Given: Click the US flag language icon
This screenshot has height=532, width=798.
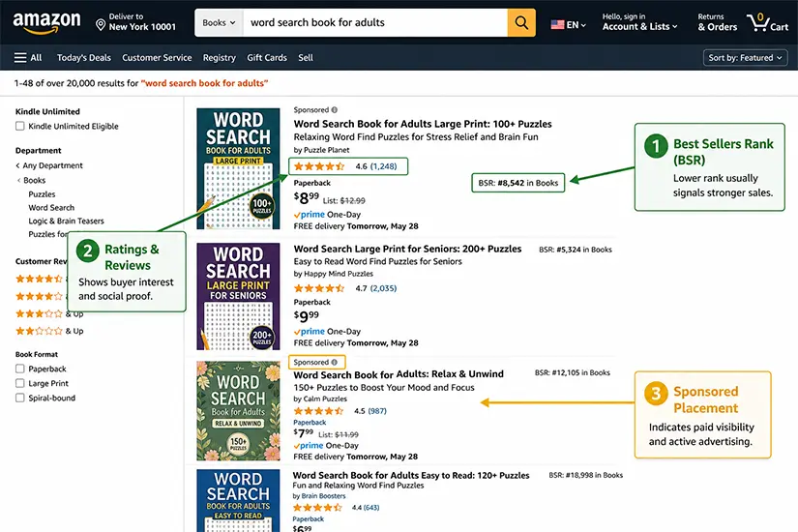Looking at the screenshot, I should click(557, 24).
